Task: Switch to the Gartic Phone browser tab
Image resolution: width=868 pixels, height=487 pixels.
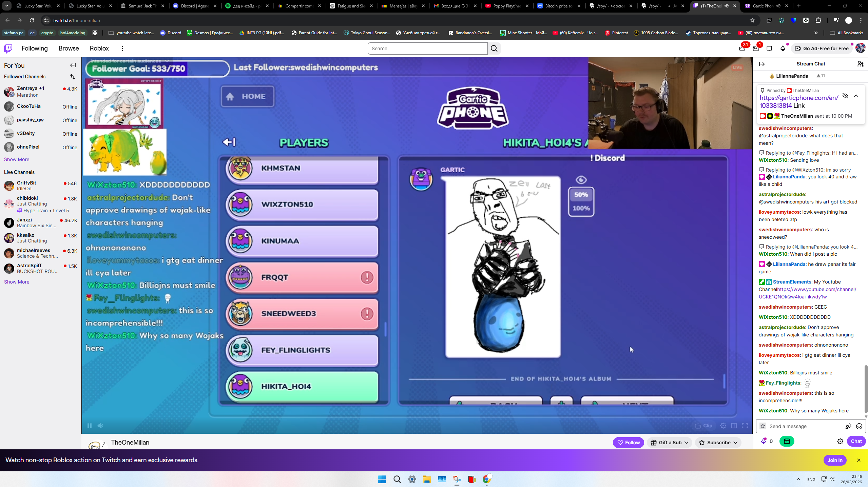Action: 762,6
